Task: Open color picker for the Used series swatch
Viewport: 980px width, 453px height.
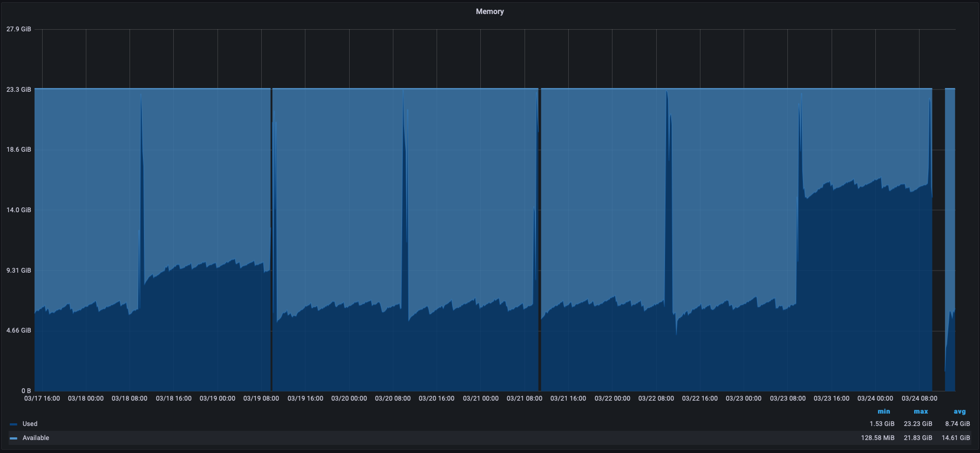Action: 14,424
